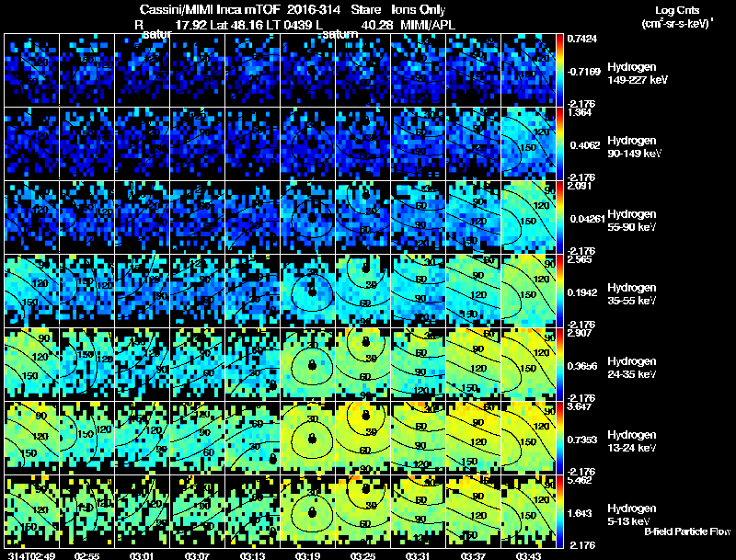
Task: Click the color bar beside Hydrogen 24-35 keV
Action: (x=559, y=365)
